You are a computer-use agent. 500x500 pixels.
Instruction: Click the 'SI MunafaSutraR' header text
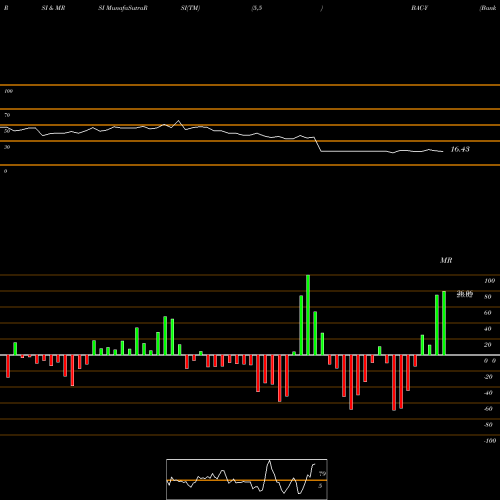pyautogui.click(x=123, y=8)
